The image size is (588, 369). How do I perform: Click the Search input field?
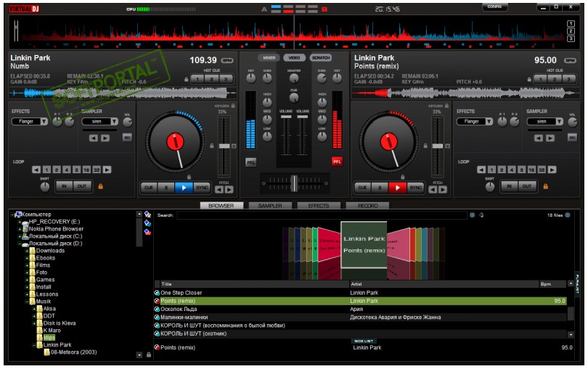(319, 215)
